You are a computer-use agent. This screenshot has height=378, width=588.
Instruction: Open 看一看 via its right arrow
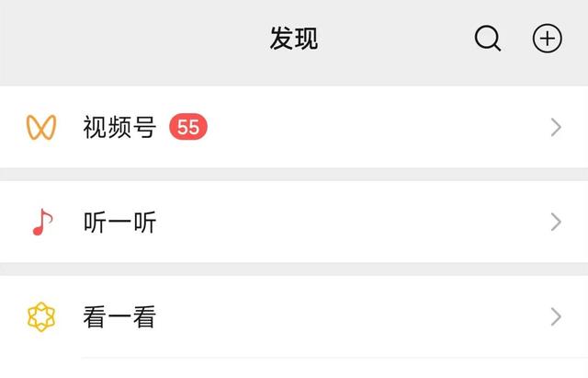click(555, 318)
